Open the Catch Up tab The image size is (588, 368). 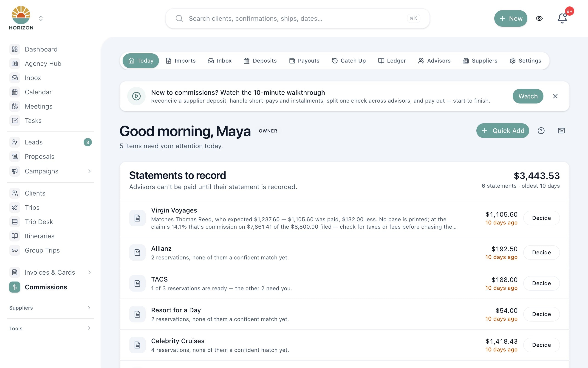[x=349, y=60]
